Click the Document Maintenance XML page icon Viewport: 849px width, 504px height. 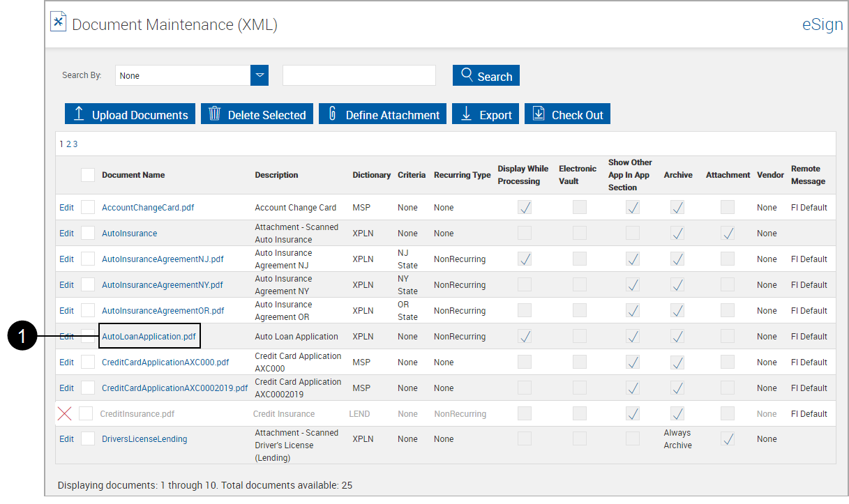(x=59, y=22)
